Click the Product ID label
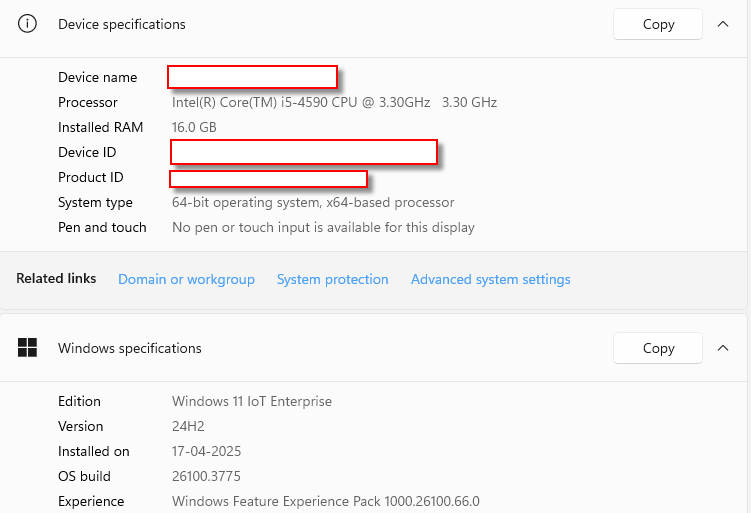 (91, 177)
